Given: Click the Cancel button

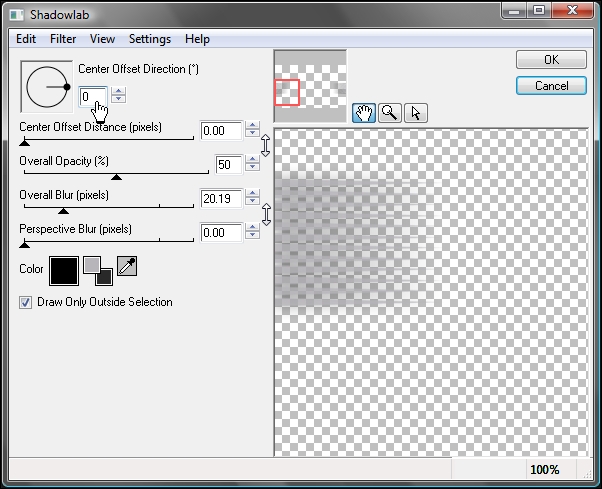Looking at the screenshot, I should 551,86.
